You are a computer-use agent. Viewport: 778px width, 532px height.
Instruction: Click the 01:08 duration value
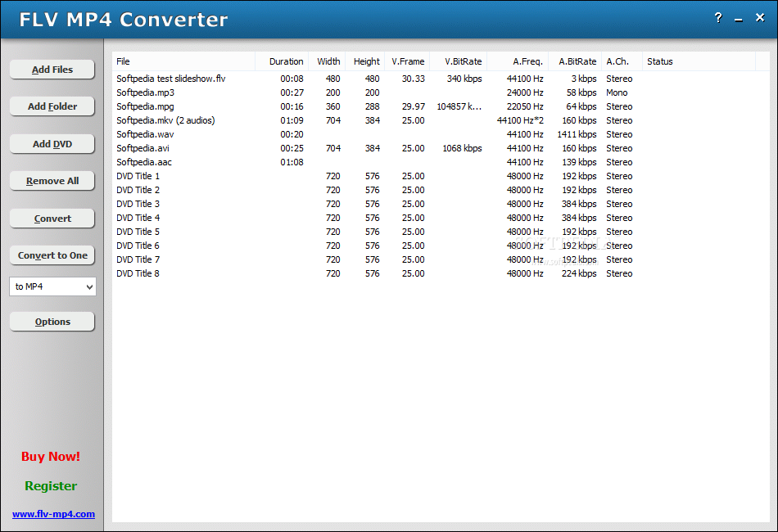pos(292,161)
